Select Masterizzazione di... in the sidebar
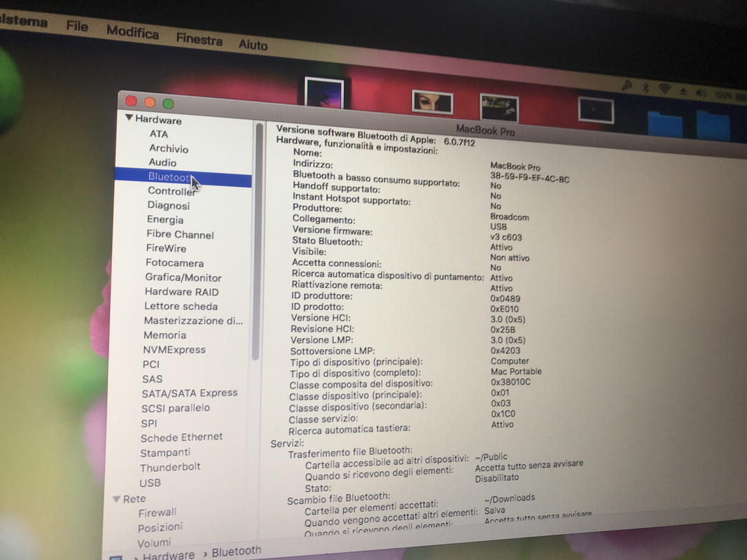 tap(193, 321)
